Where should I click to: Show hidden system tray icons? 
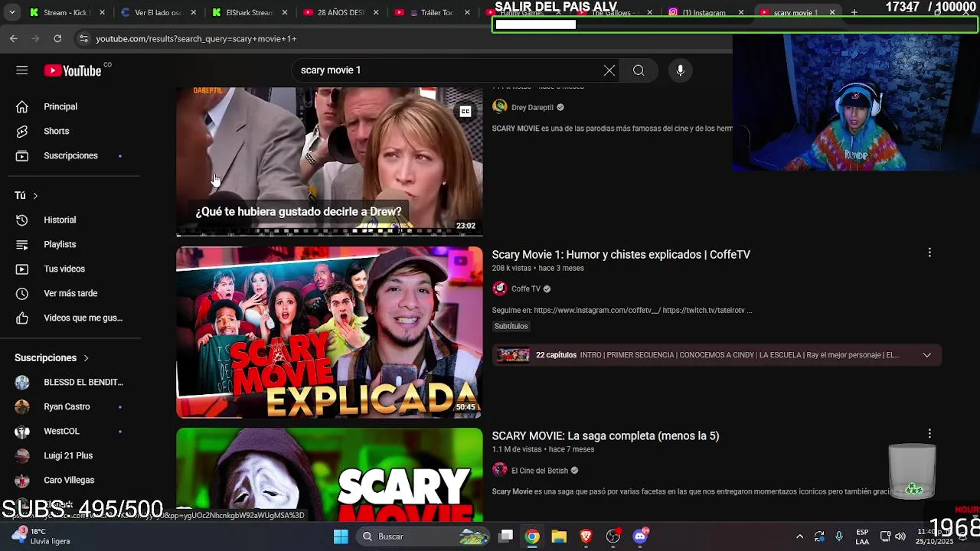click(799, 536)
